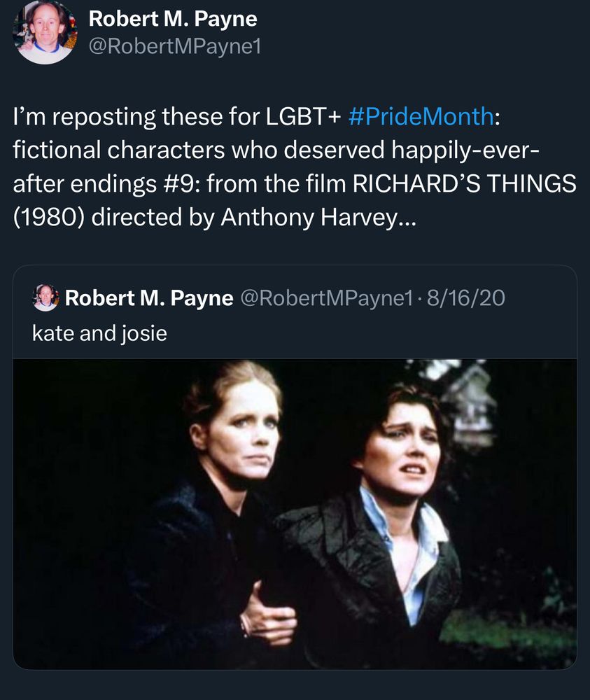Click the '#9:' text in the tweet
Screen dimensions: 590x700
tap(181, 183)
